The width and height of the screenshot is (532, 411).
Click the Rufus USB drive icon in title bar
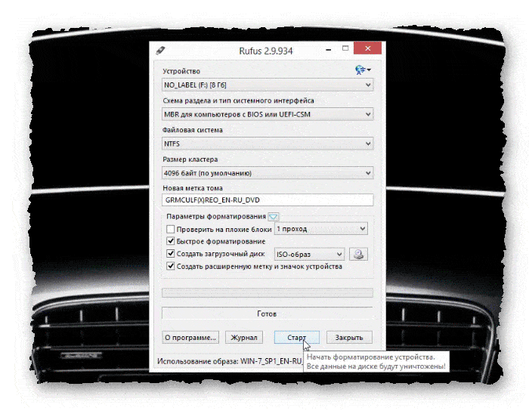pos(160,51)
